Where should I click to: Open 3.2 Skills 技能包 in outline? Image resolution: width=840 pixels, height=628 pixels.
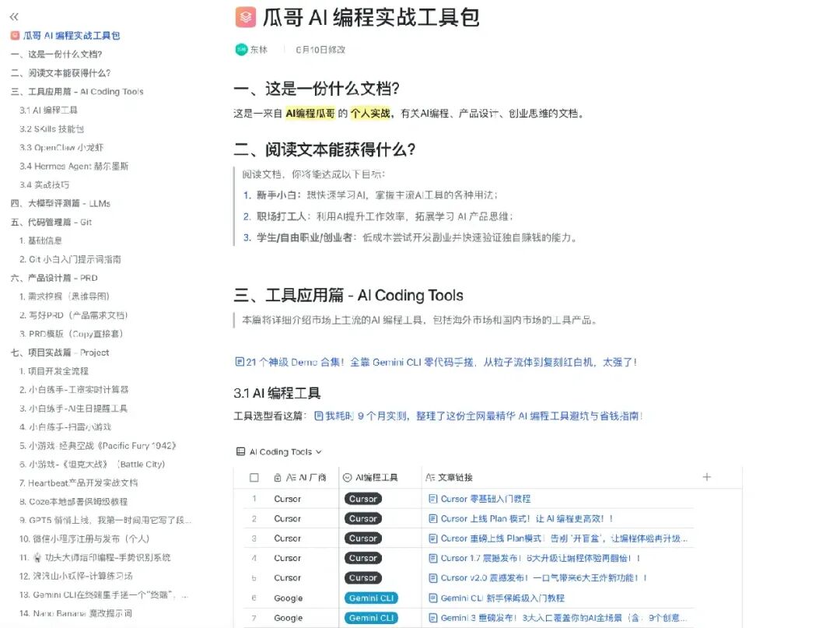[x=51, y=128]
